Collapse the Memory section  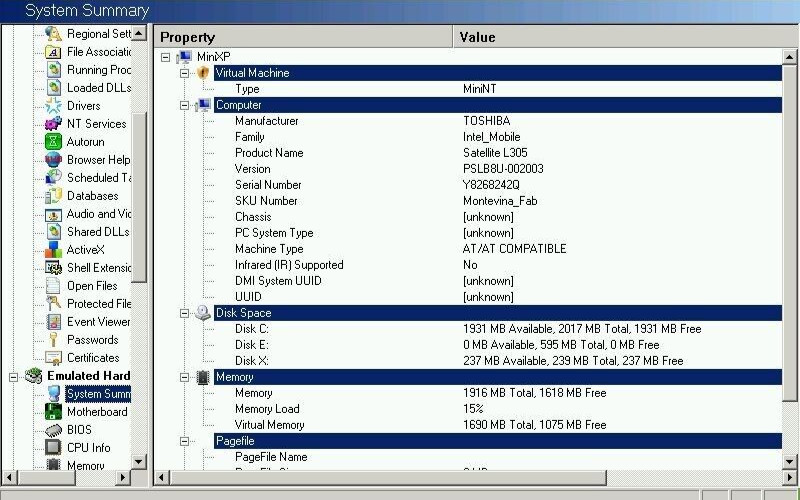click(x=185, y=378)
